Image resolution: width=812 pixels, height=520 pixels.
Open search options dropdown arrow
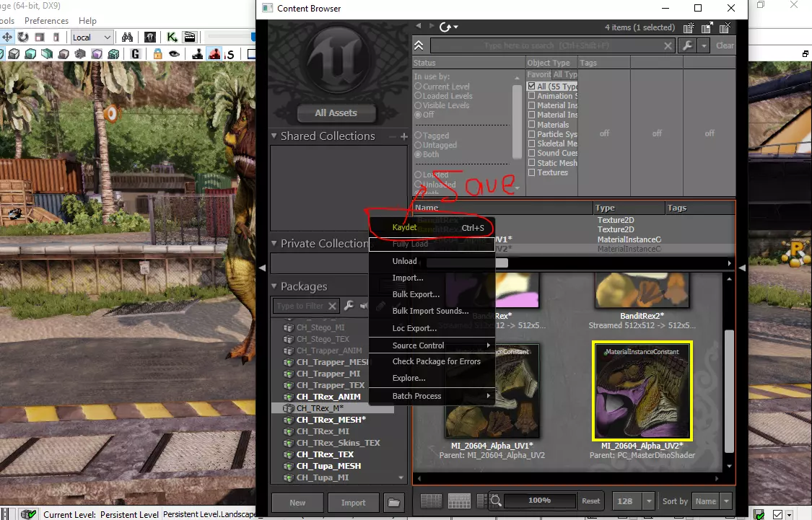pyautogui.click(x=704, y=45)
